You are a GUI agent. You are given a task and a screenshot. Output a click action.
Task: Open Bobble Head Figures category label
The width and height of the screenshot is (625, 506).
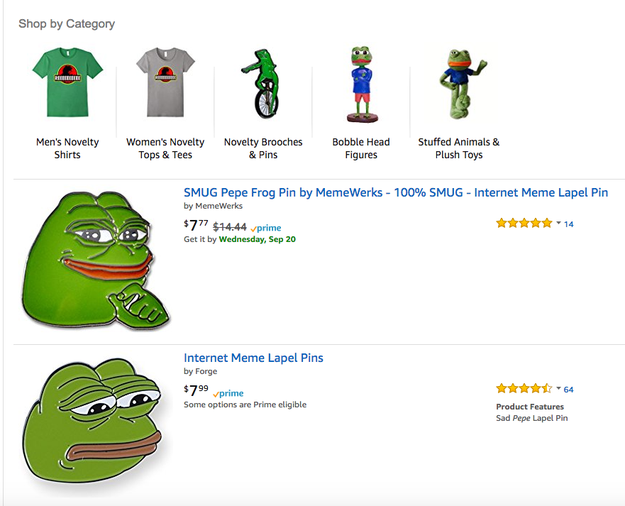coord(361,148)
